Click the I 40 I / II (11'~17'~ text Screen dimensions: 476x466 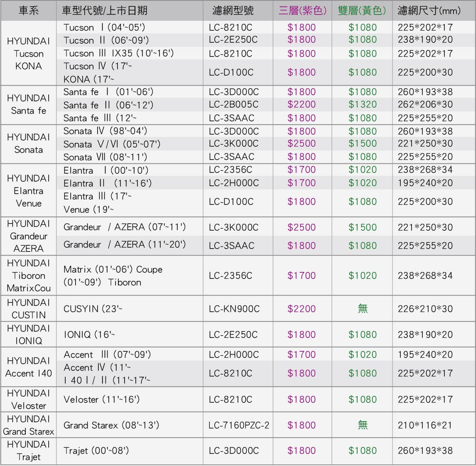[107, 380]
